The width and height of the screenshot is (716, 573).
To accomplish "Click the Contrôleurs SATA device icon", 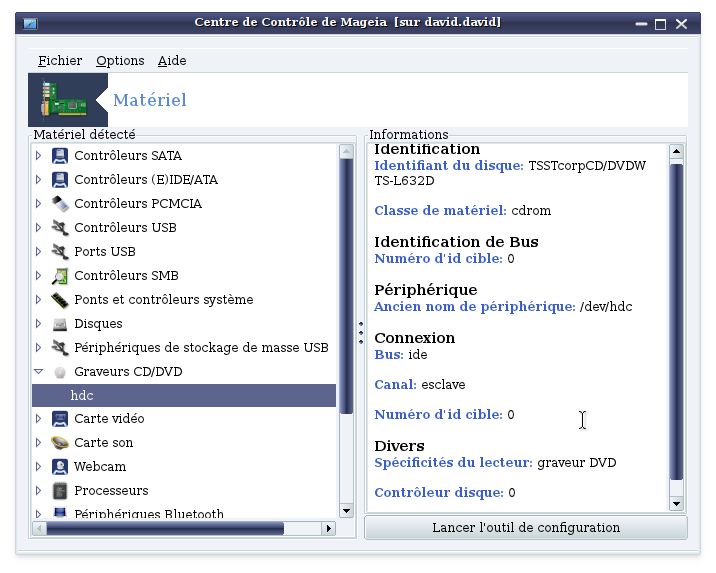I will click(60, 156).
